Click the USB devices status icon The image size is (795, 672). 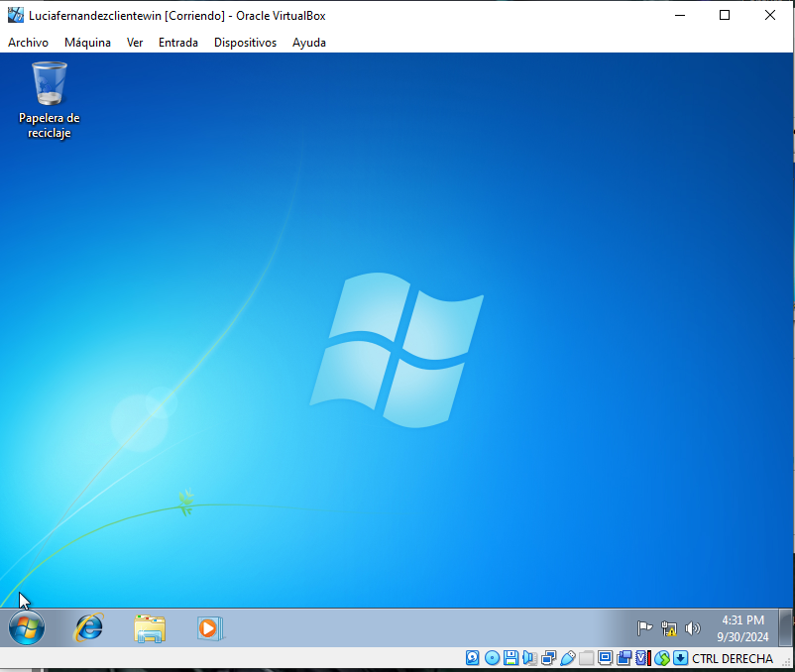pos(567,658)
